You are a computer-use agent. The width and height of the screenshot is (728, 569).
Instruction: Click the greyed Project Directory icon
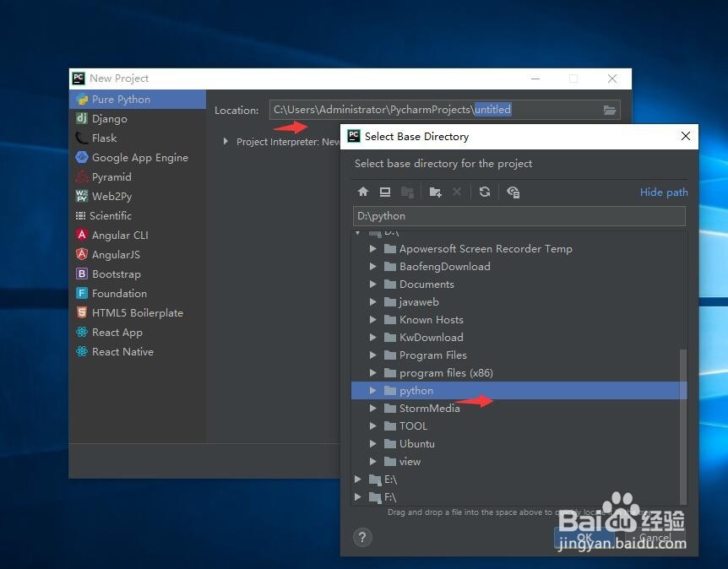coord(407,192)
